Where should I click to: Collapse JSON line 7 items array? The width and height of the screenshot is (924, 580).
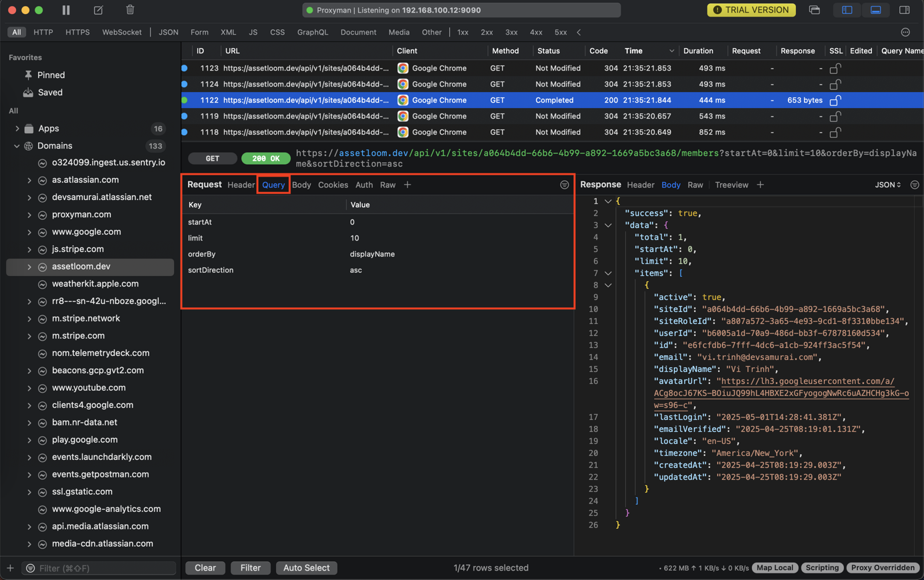coord(608,273)
